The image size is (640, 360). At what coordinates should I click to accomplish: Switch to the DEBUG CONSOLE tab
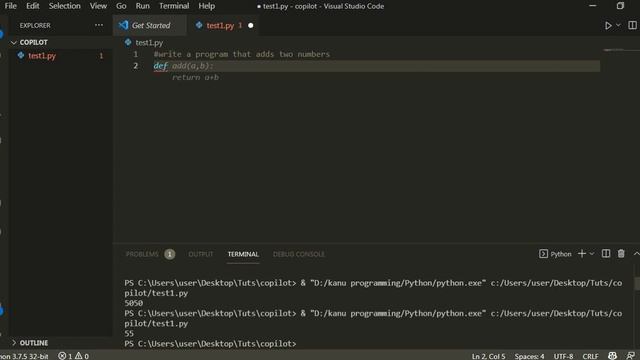tap(299, 254)
